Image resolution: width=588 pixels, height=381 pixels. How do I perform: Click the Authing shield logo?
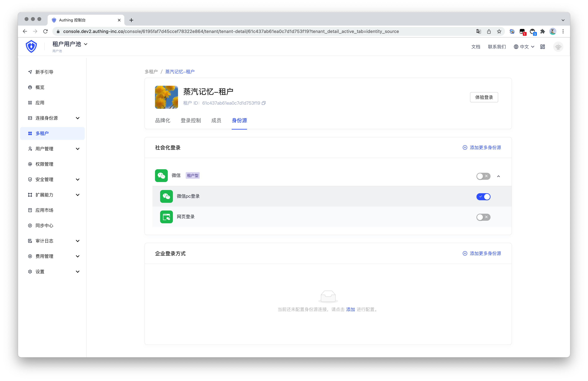pyautogui.click(x=31, y=47)
